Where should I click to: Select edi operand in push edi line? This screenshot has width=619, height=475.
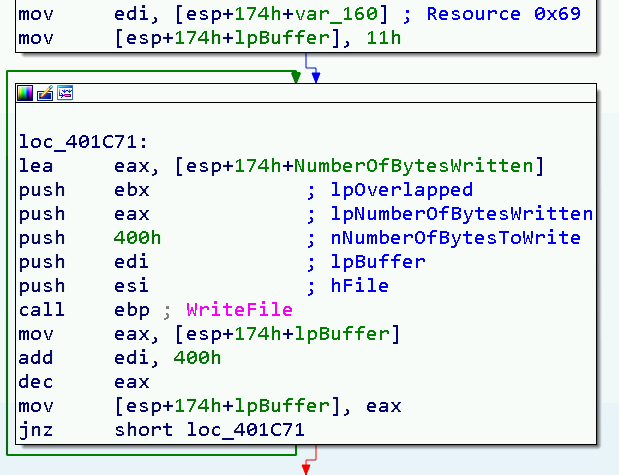(x=131, y=262)
